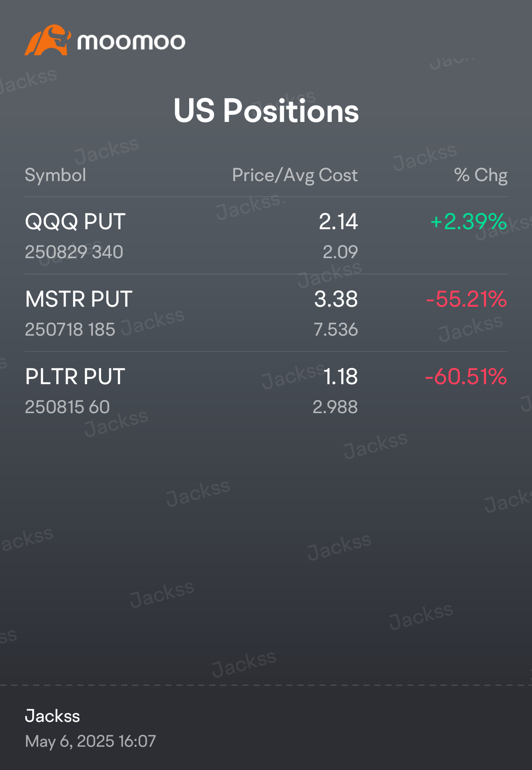Image resolution: width=532 pixels, height=770 pixels.
Task: Click the Jackss username at bottom
Action: tap(53, 716)
